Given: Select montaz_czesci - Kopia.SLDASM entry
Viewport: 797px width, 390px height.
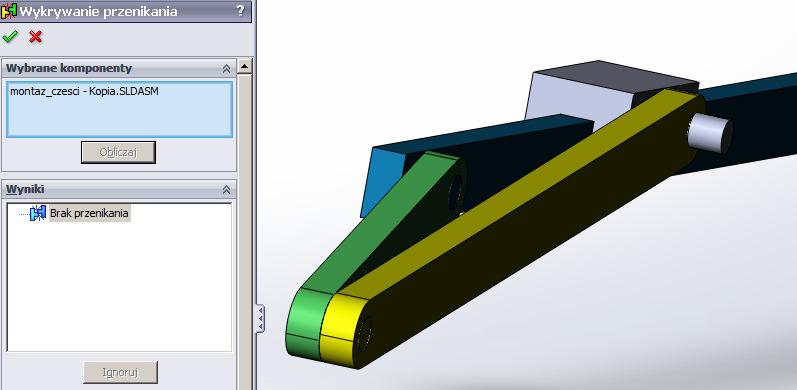Looking at the screenshot, I should (84, 92).
